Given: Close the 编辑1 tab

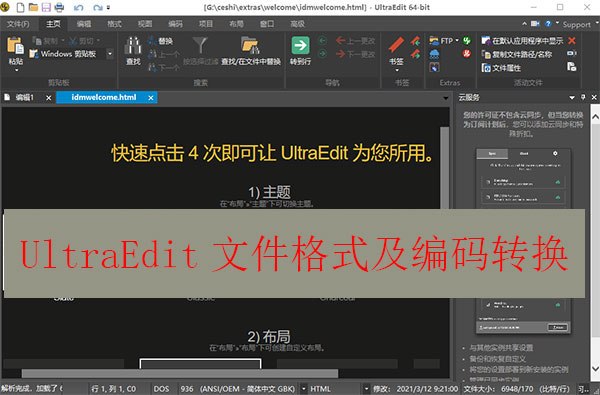Looking at the screenshot, I should [49, 98].
